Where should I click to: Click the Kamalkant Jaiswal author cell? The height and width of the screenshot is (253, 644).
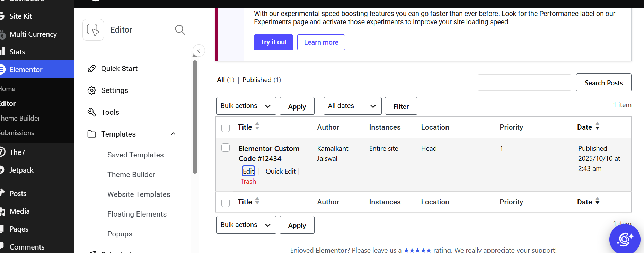[x=333, y=153]
